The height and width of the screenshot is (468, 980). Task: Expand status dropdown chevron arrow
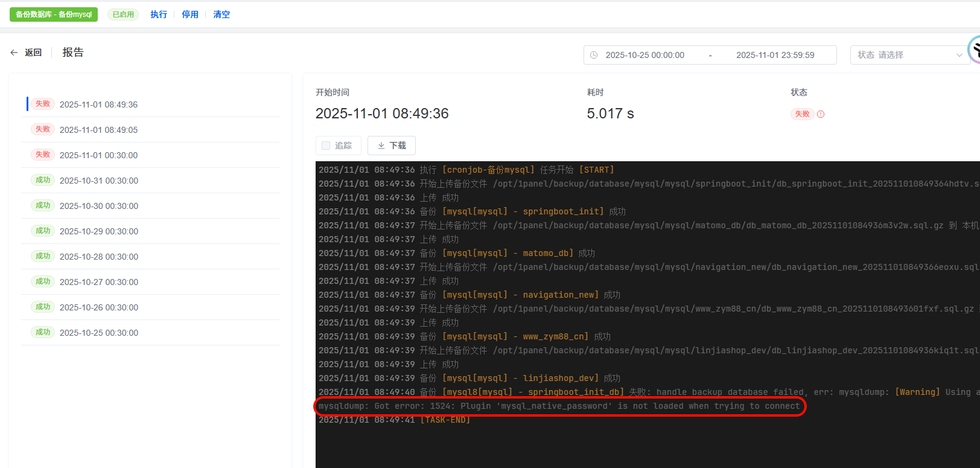coord(959,55)
